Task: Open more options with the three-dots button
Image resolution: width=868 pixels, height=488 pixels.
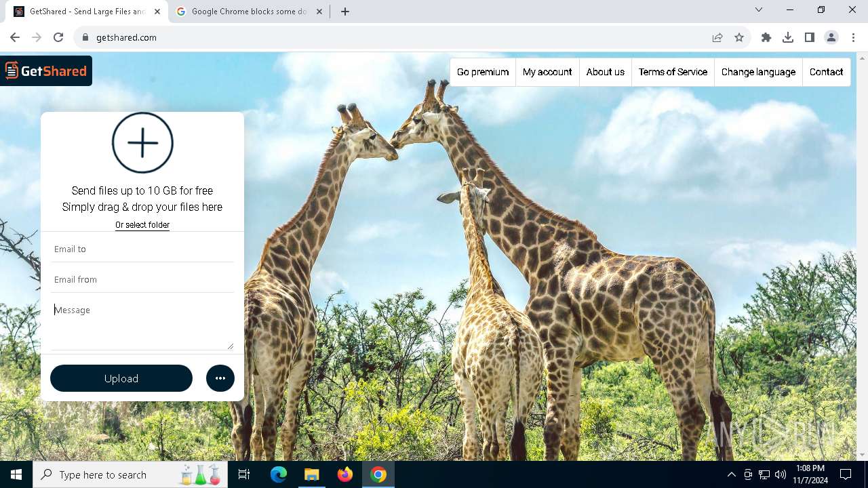Action: (220, 378)
